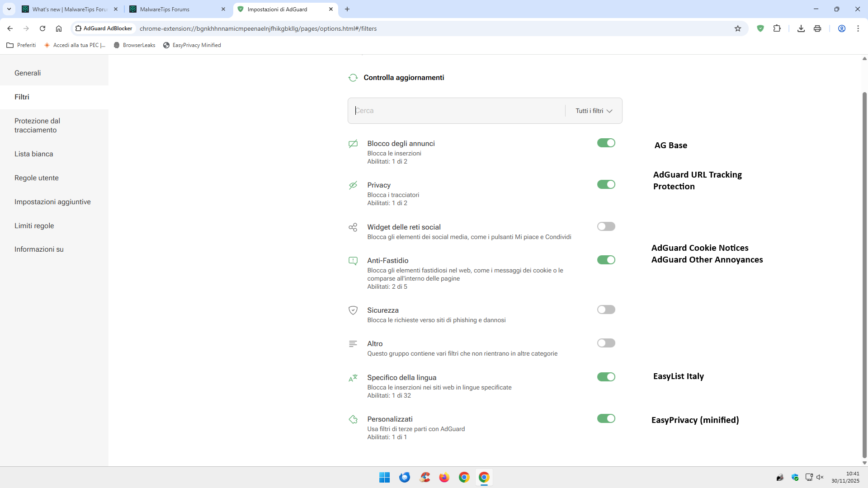Click the Personalizzati puzzle filter icon
Image resolution: width=868 pixels, height=488 pixels.
(x=353, y=419)
